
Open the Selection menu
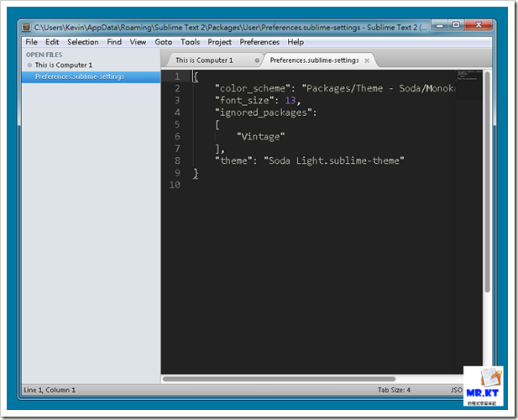pos(83,42)
